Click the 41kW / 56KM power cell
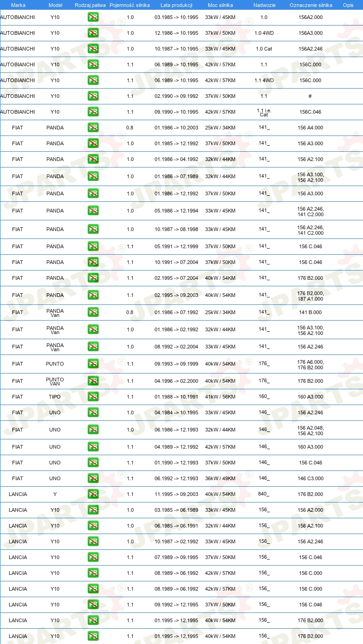The width and height of the screenshot is (363, 644). tap(220, 397)
